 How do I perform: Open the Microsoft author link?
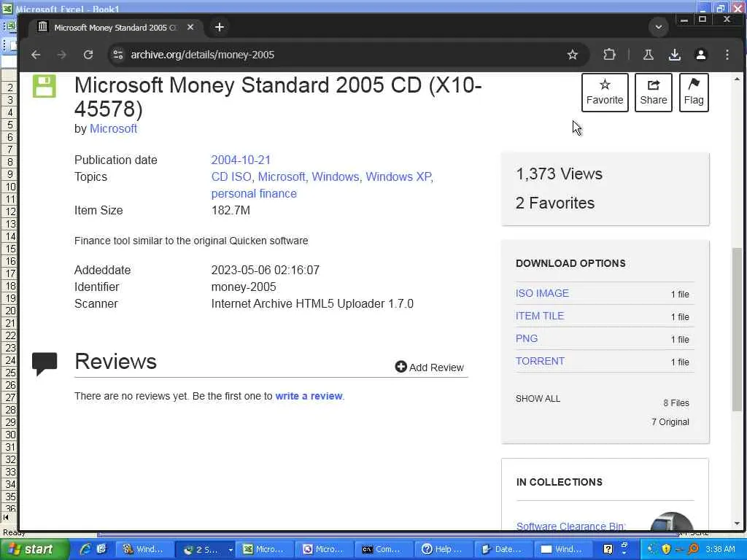[x=113, y=128]
